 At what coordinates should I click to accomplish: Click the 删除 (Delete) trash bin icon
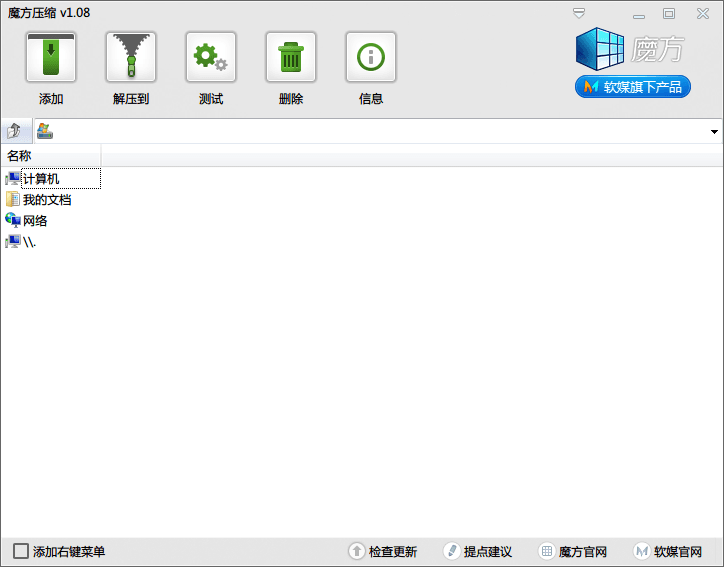pos(290,57)
